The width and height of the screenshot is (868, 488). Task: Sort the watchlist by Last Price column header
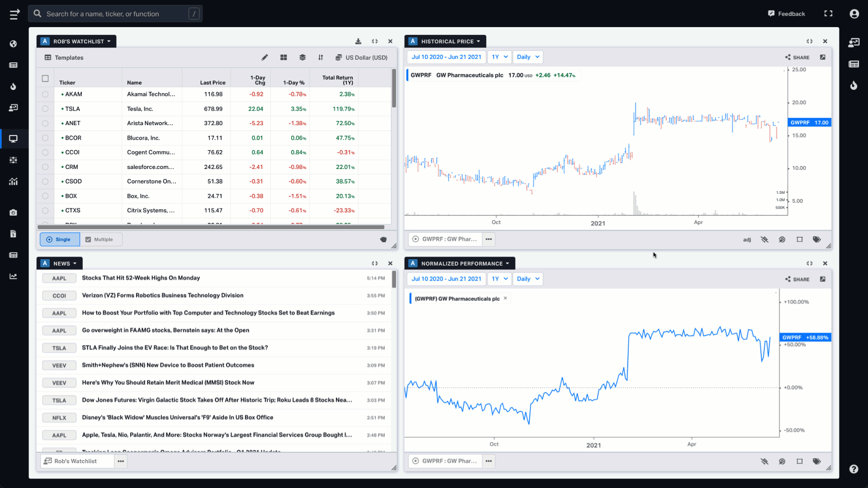pos(212,83)
